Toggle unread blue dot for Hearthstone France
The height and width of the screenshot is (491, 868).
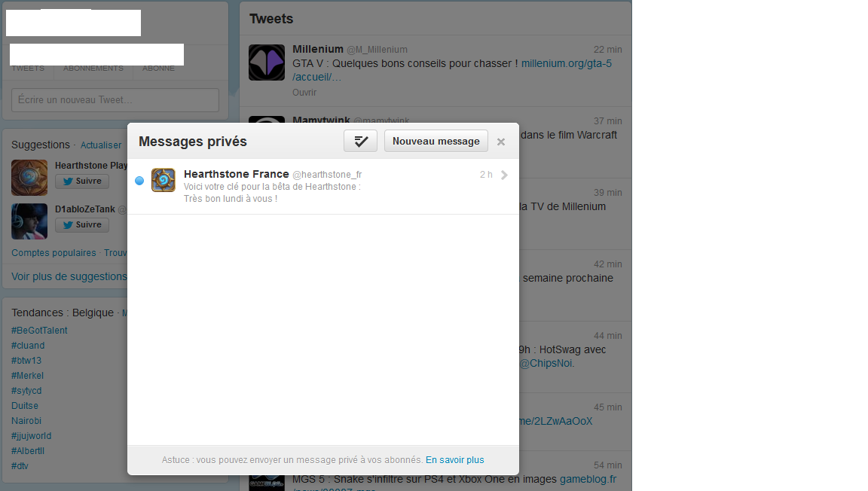[x=139, y=181]
